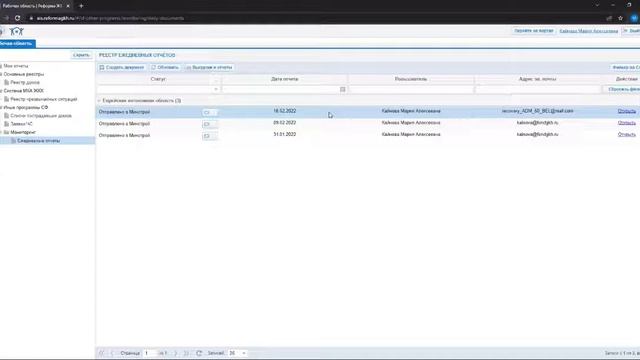This screenshot has width=640, height=360.
Task: Select the date cell 16.02.2022
Action: pyautogui.click(x=284, y=111)
